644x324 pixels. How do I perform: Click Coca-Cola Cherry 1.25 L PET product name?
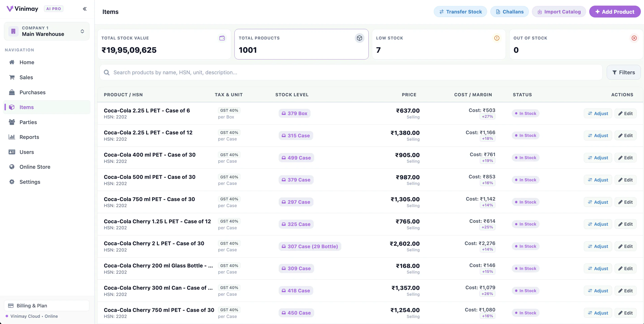157,221
